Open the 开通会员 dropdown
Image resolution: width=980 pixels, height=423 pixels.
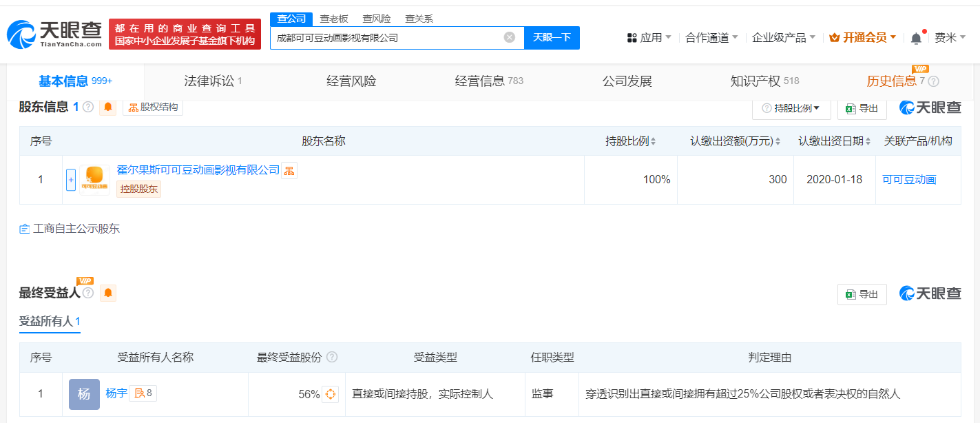pyautogui.click(x=863, y=38)
